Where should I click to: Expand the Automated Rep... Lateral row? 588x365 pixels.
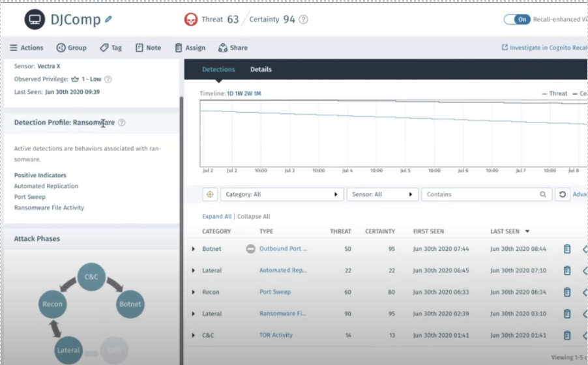(x=193, y=270)
